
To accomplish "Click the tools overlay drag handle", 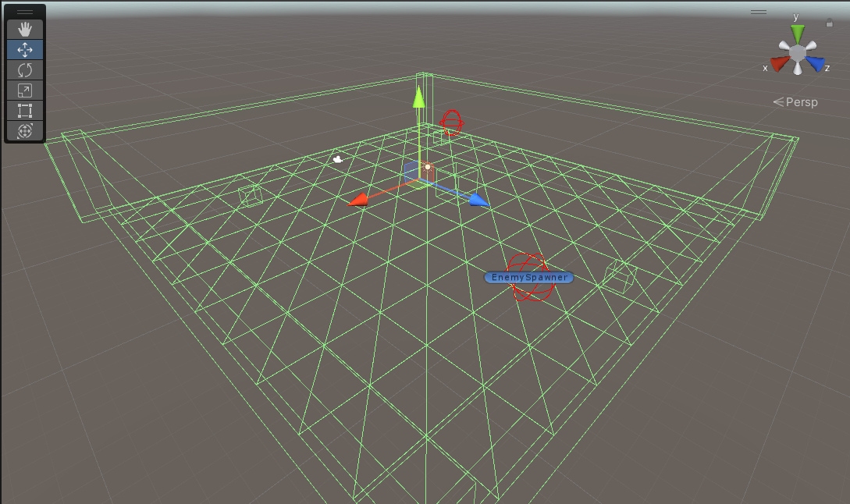I will coord(25,12).
